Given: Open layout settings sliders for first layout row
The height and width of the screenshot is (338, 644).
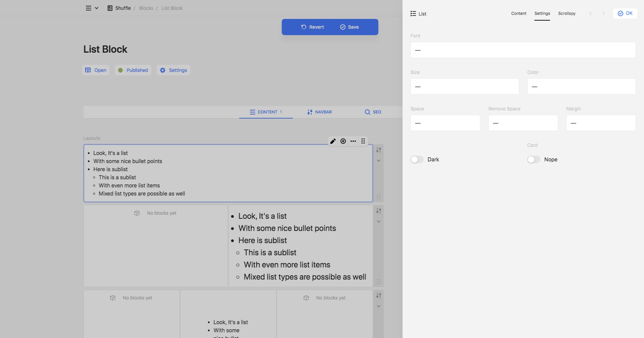Looking at the screenshot, I should [x=379, y=150].
